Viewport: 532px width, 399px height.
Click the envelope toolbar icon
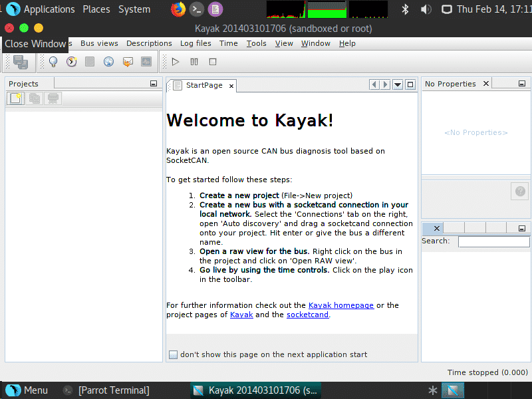click(x=128, y=62)
